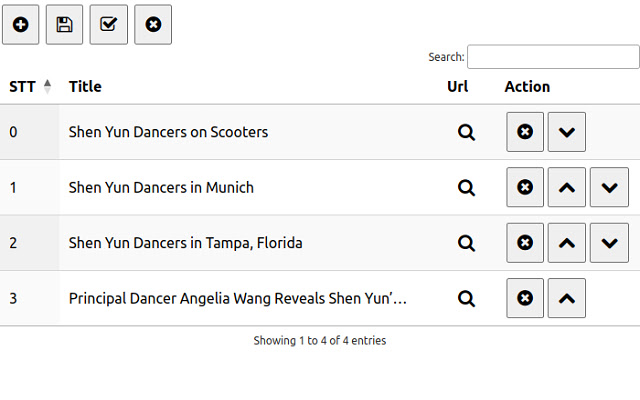Select title 'Principal Dancer Angelia Wang Reveals Shen Yun'

tap(238, 299)
